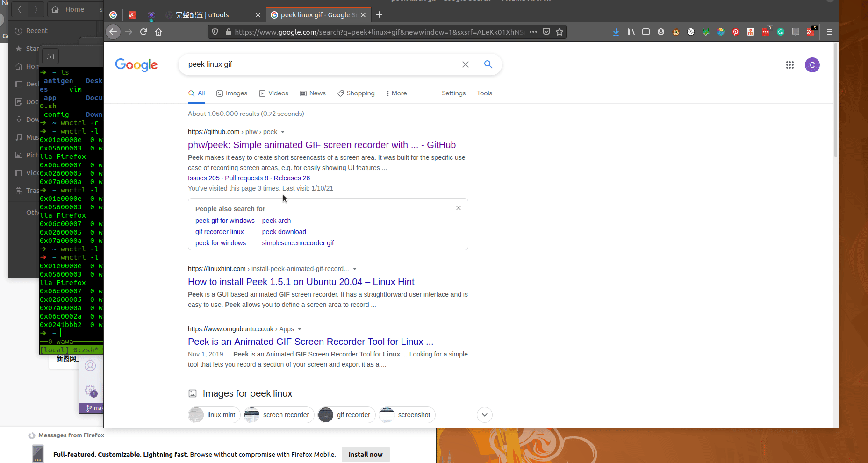This screenshot has width=868, height=463.
Task: Close the uTools tab
Action: coord(258,15)
